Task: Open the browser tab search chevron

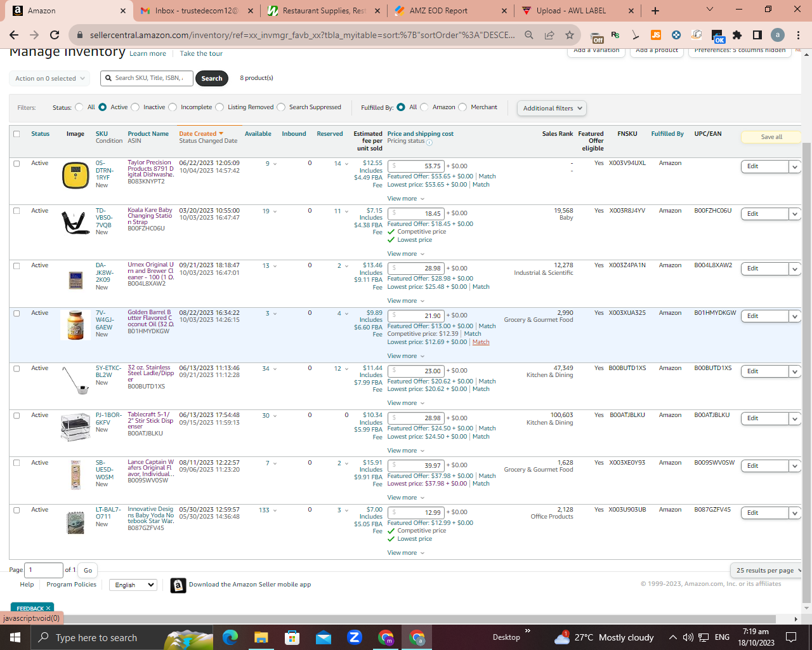Action: [x=710, y=10]
